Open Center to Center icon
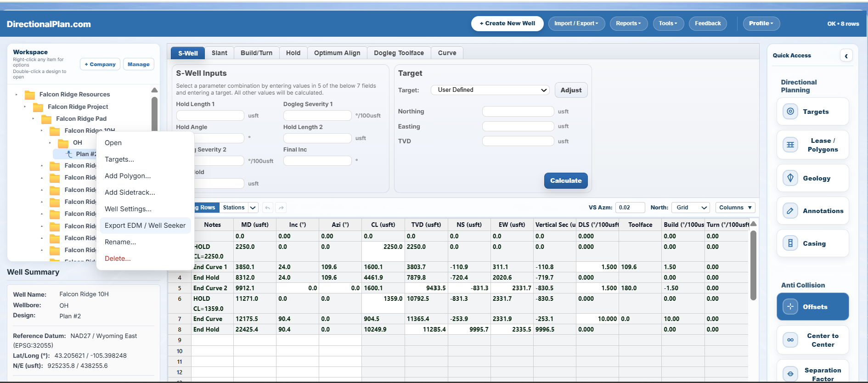 click(790, 340)
